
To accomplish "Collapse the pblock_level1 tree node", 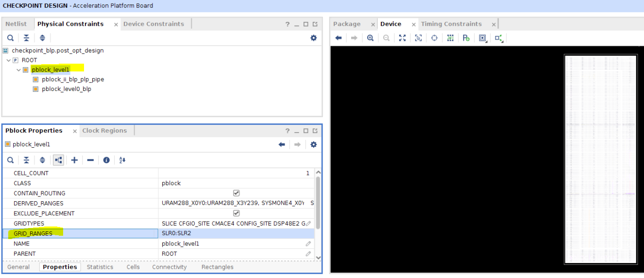I will point(19,70).
